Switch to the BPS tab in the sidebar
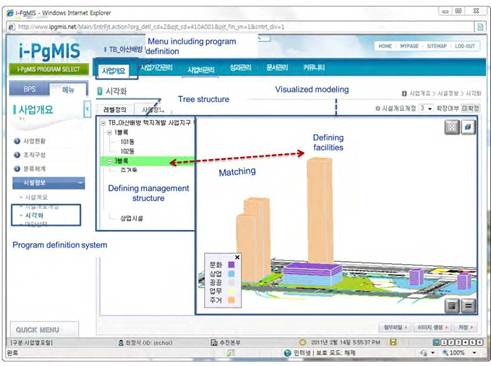491x366 pixels. [29, 89]
